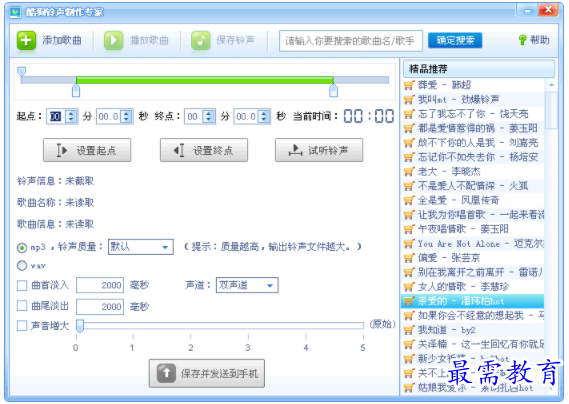
Task: Toggle the 声音增大 volume boost checkbox
Action: (x=22, y=326)
